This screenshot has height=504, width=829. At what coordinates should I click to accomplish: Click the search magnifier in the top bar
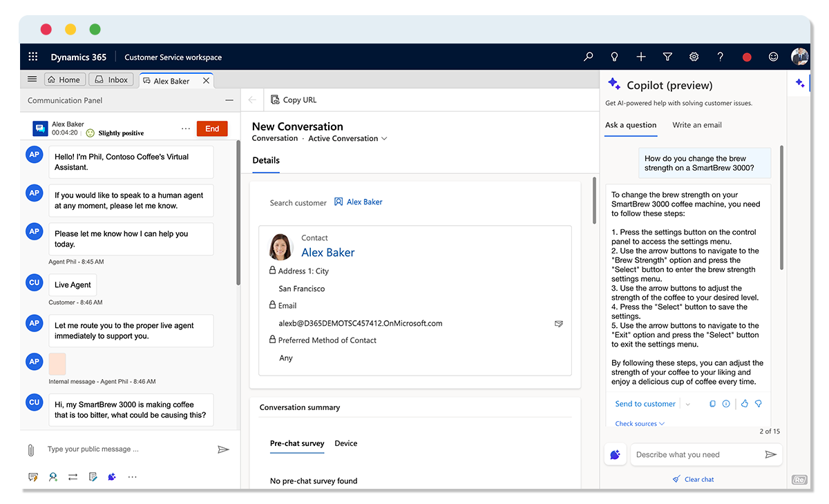pyautogui.click(x=589, y=57)
